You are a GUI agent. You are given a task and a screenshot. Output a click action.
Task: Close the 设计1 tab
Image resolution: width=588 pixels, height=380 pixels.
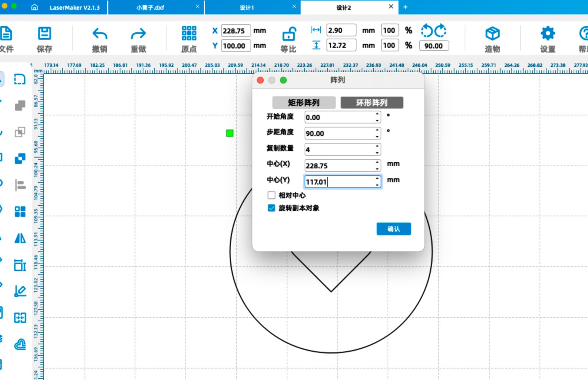pyautogui.click(x=294, y=7)
